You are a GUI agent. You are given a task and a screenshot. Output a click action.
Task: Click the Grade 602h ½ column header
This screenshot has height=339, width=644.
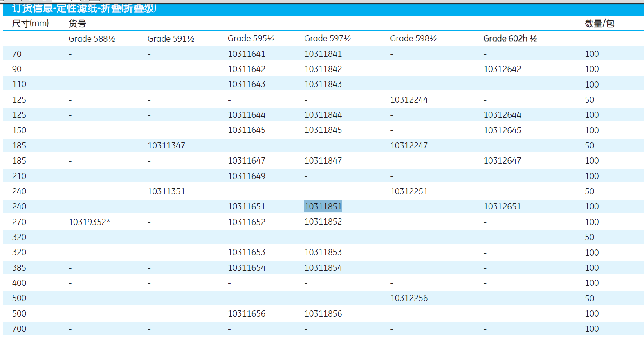[510, 38]
